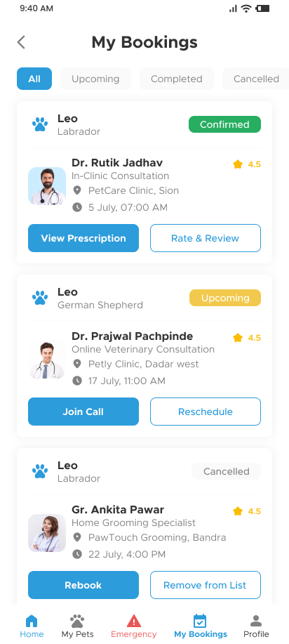The width and height of the screenshot is (289, 644).
Task: Tap the Reschedule button
Action: pos(206,412)
